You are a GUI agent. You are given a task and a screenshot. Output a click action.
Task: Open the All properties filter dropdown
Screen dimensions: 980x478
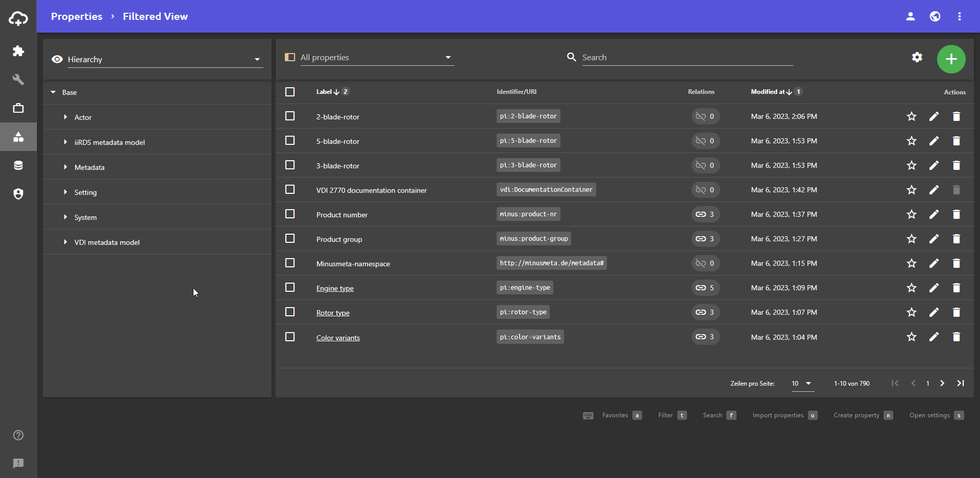[377, 57]
